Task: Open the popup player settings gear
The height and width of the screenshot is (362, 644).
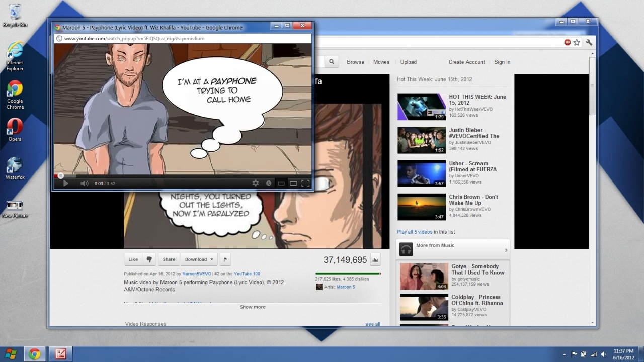Action: [x=256, y=184]
